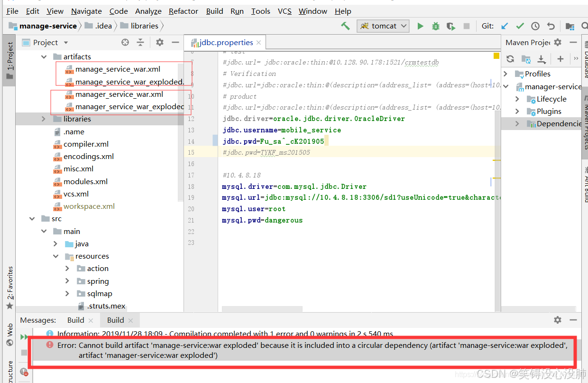Expand the java folder
Screen dimensions: 588x383
55,244
